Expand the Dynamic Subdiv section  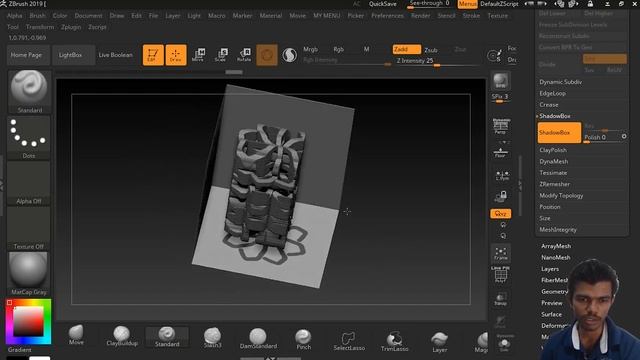coord(561,82)
